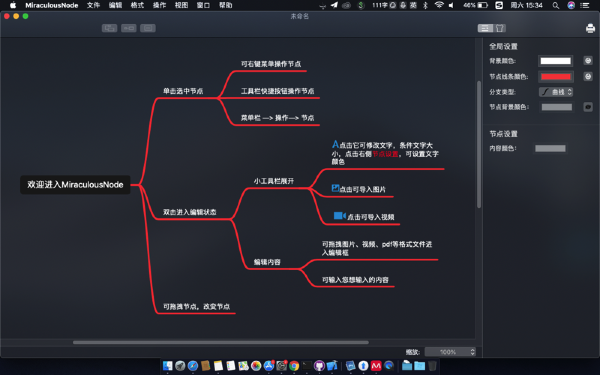Screen dimensions: 600x375
Task: Select the node 可拖拽节点，改变节点
Action: (x=197, y=307)
